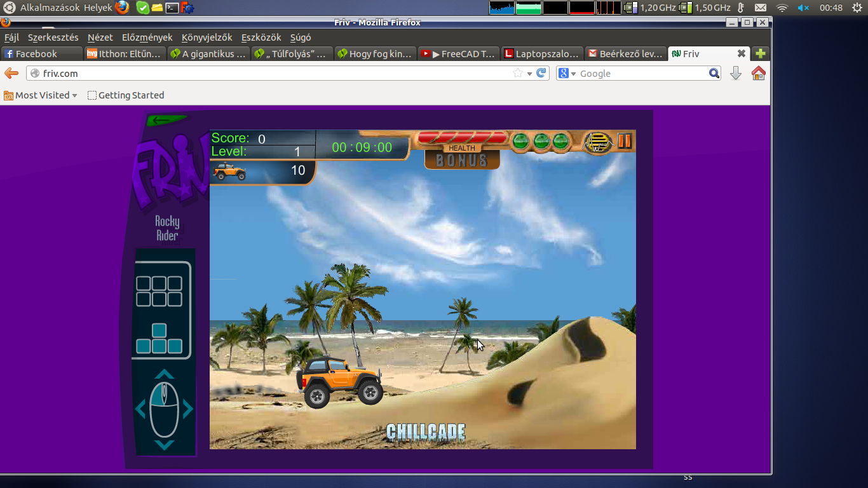Switch to the FreeCAD T... tab

(x=458, y=54)
